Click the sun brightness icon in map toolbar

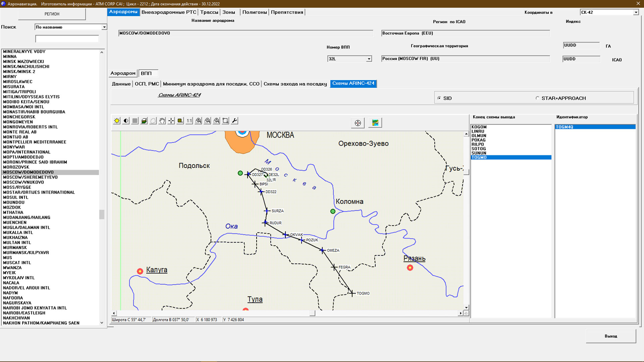click(117, 121)
